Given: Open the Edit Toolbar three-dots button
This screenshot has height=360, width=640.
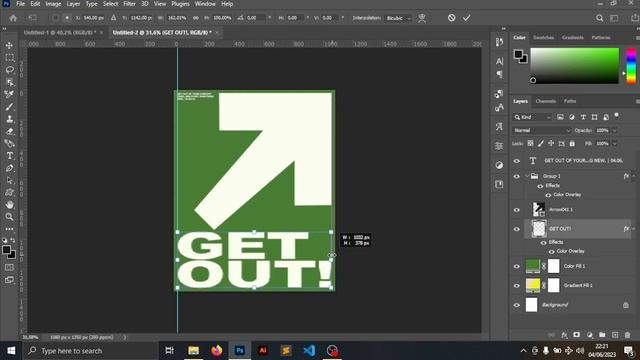Looking at the screenshot, I should point(9,229).
